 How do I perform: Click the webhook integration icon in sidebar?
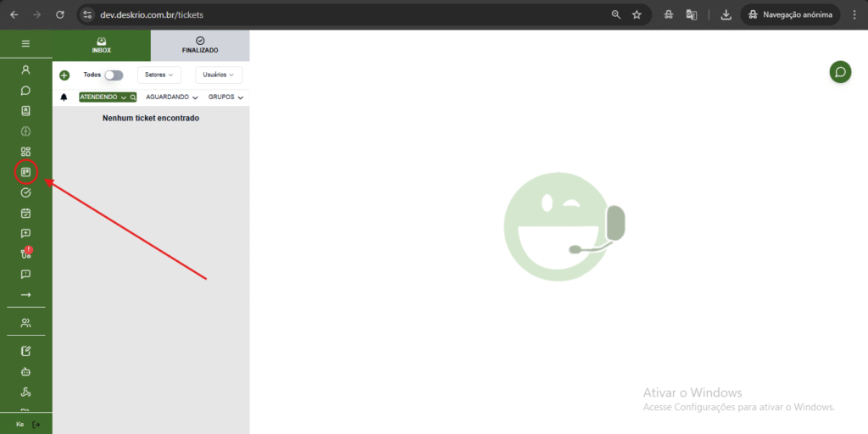pos(25,392)
